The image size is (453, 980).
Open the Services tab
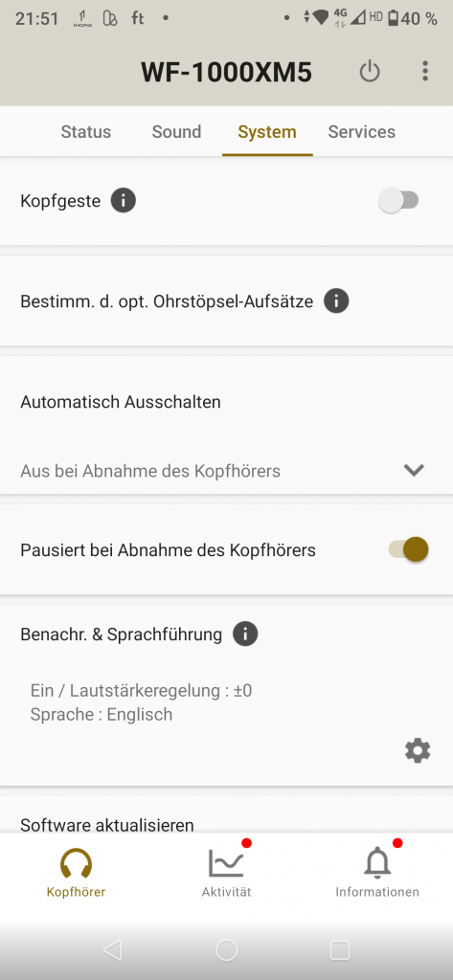pyautogui.click(x=362, y=132)
